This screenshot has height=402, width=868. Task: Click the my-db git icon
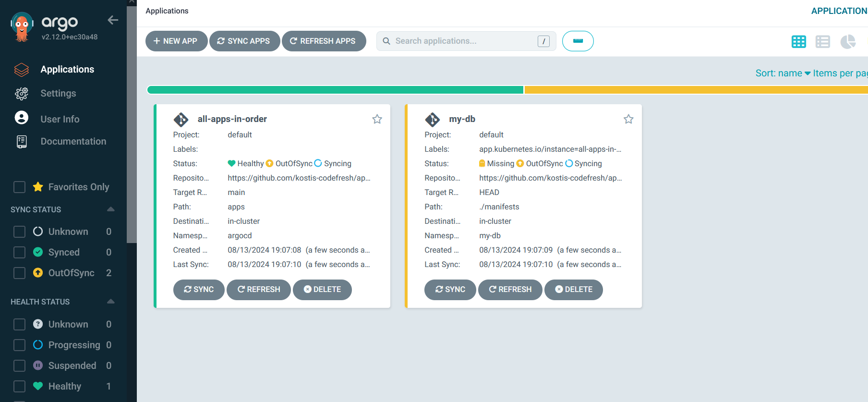point(433,119)
